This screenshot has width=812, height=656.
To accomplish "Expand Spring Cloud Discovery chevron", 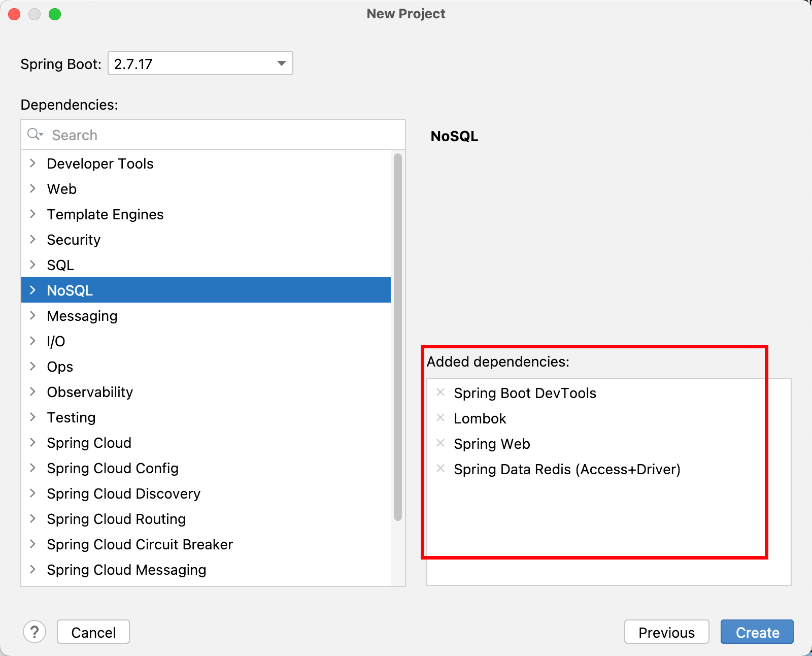I will tap(33, 493).
